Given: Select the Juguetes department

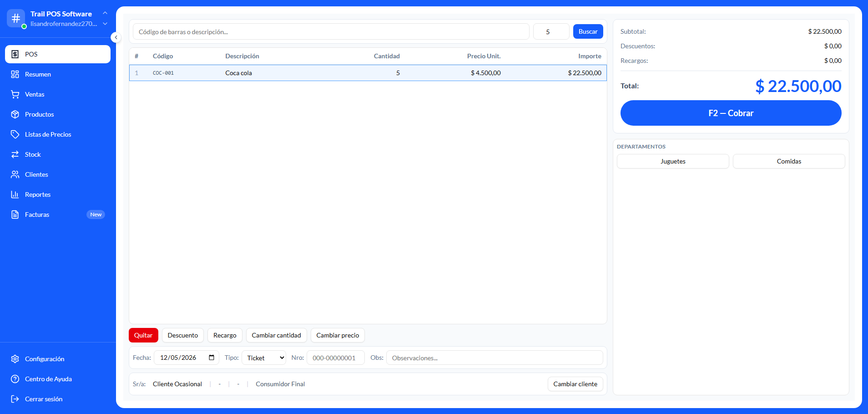Looking at the screenshot, I should [673, 161].
